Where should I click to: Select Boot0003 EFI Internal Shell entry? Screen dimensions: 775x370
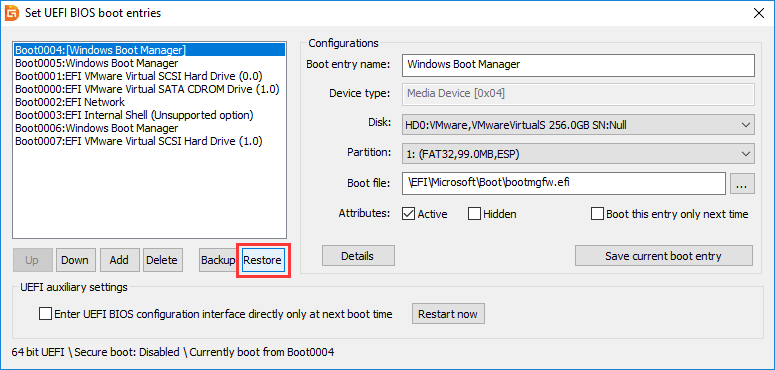tap(149, 115)
